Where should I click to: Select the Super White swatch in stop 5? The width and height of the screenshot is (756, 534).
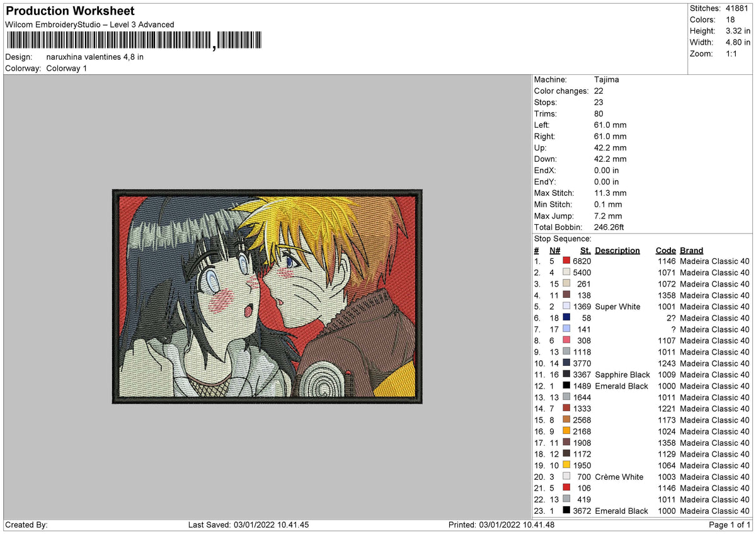tap(566, 307)
